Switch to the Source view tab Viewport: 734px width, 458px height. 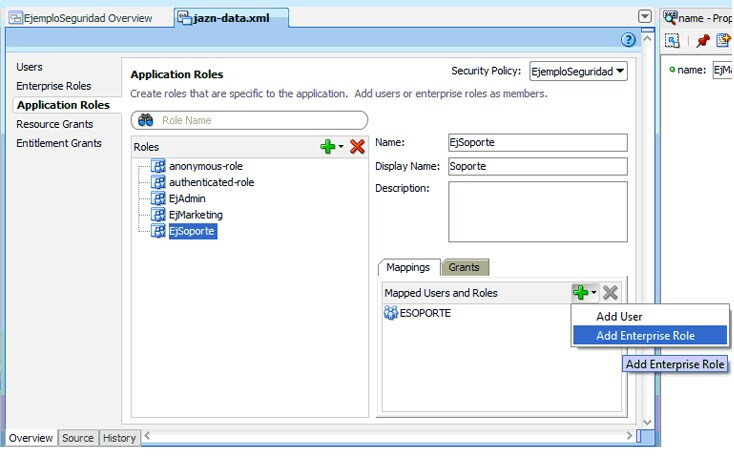(x=78, y=438)
